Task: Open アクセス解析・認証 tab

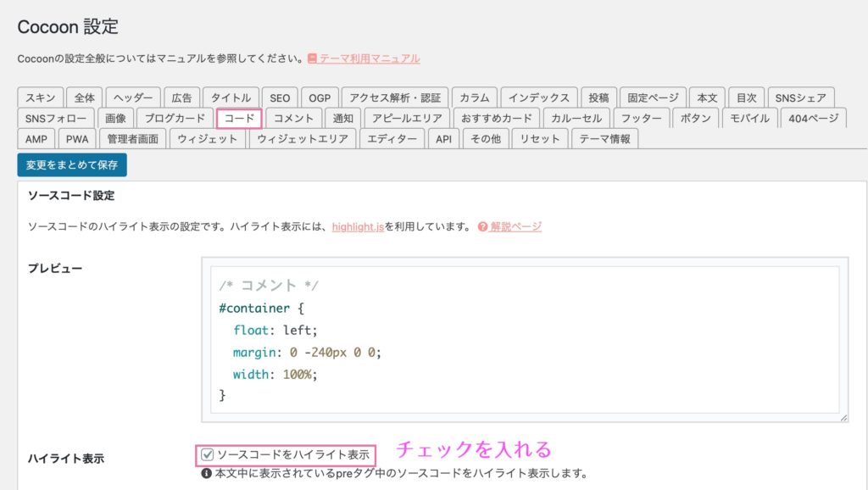Action: 395,97
